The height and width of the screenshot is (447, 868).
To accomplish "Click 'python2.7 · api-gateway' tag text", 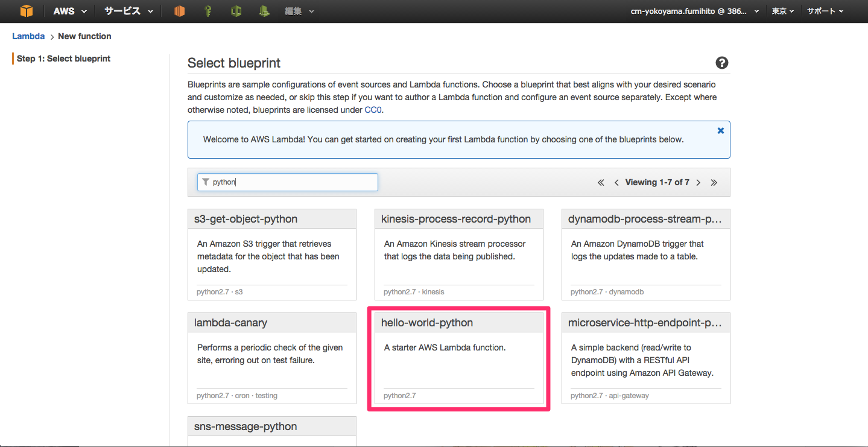I will click(x=610, y=396).
